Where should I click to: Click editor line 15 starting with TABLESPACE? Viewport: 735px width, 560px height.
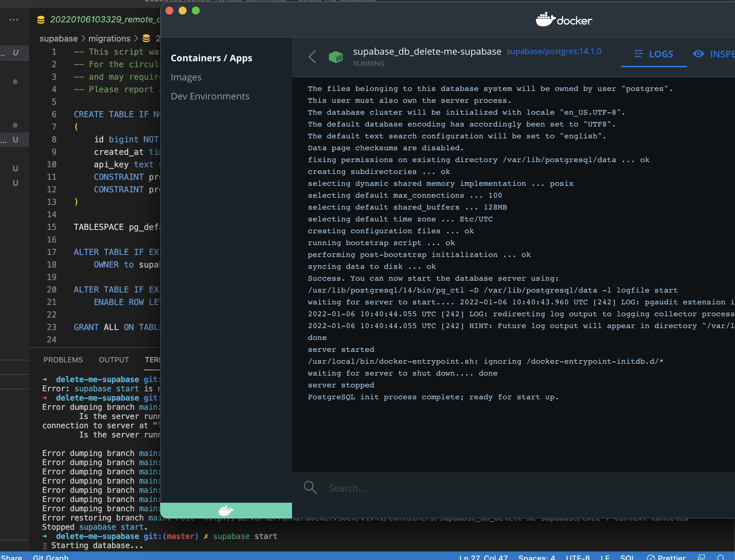click(117, 227)
